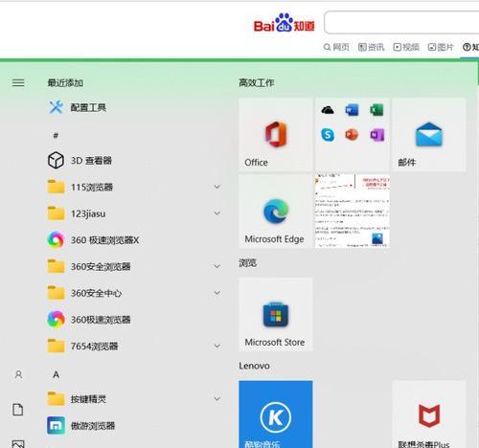The width and height of the screenshot is (479, 448).
Task: Launch 傲游浏览器 app
Action: point(81,426)
